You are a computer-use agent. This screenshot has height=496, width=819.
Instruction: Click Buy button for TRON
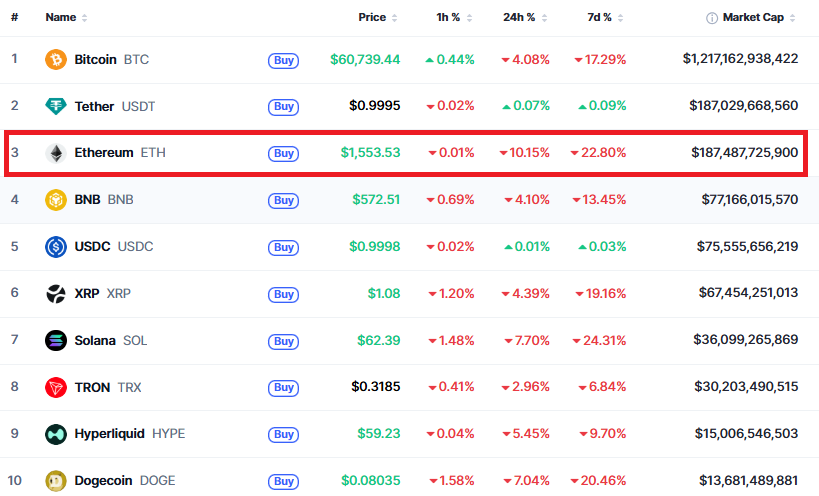tap(284, 388)
